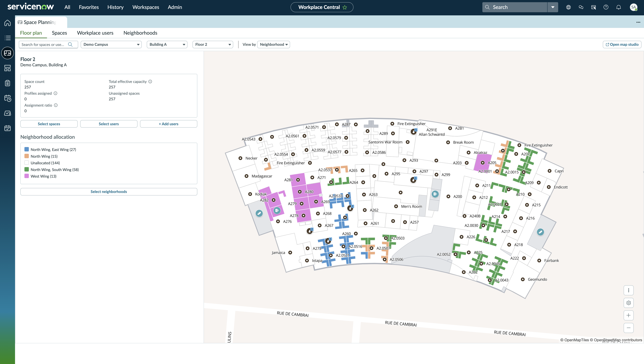Screen dimensions: 644x364
Task: Open the Home icon in left sidebar
Action: (8, 23)
